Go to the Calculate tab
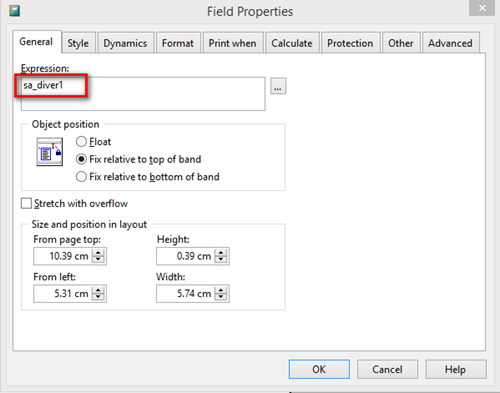 pos(292,43)
